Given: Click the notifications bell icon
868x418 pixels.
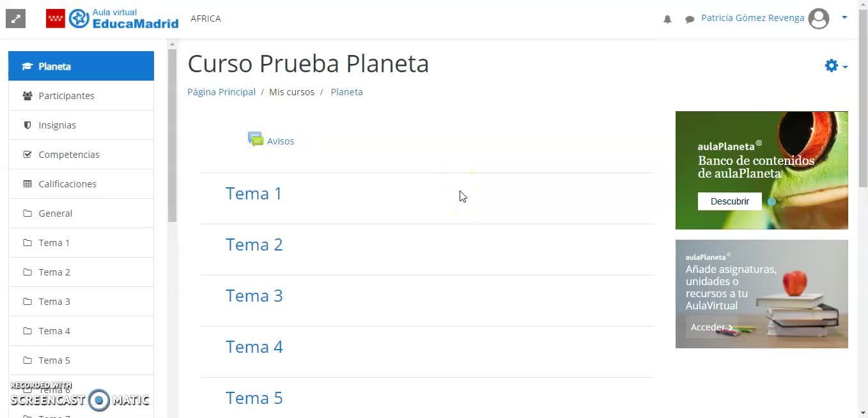Looking at the screenshot, I should [x=667, y=19].
